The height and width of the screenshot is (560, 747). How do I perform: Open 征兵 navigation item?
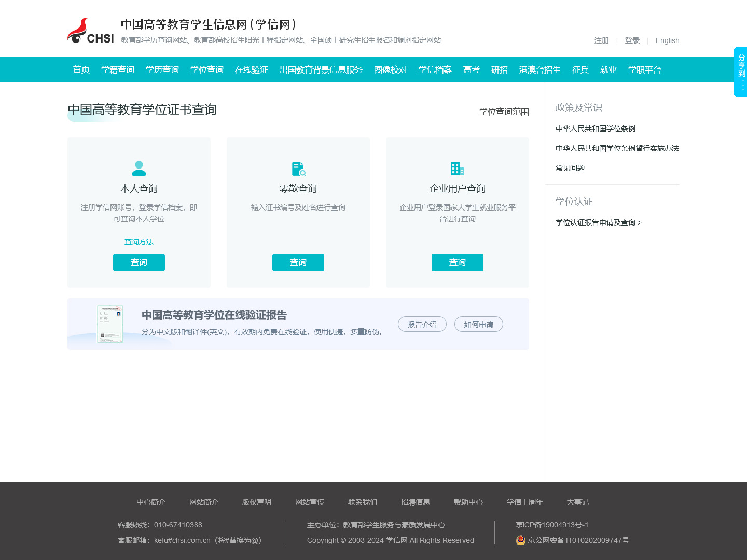pyautogui.click(x=580, y=69)
